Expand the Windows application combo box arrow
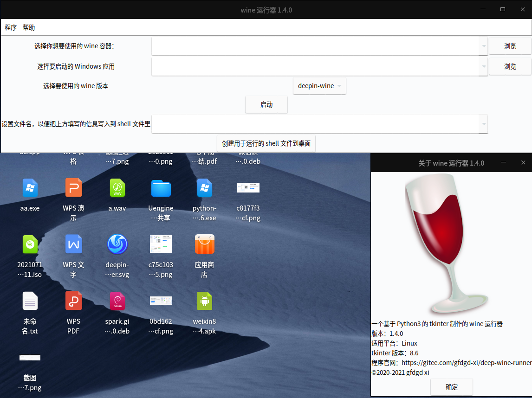 coord(483,67)
